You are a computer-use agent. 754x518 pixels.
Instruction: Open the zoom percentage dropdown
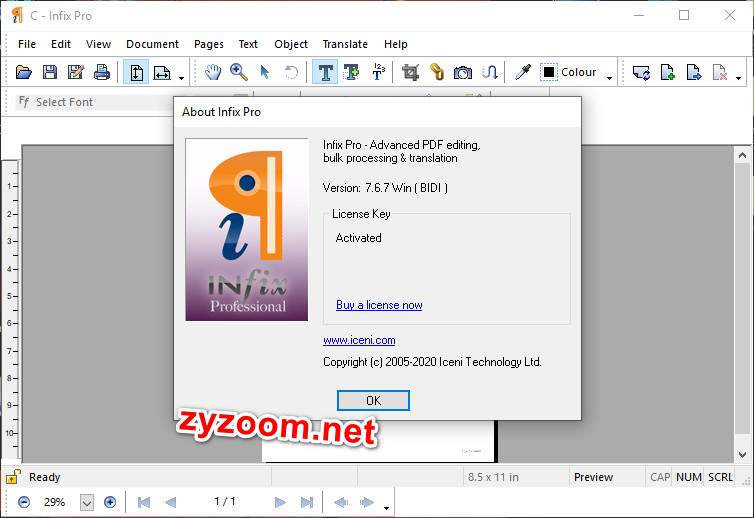click(87, 503)
